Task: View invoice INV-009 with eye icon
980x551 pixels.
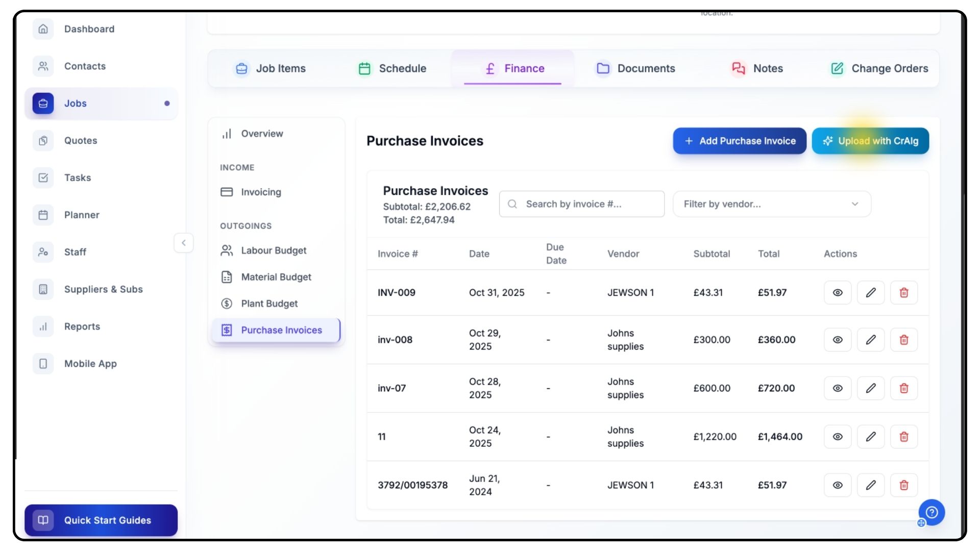Action: click(x=837, y=293)
